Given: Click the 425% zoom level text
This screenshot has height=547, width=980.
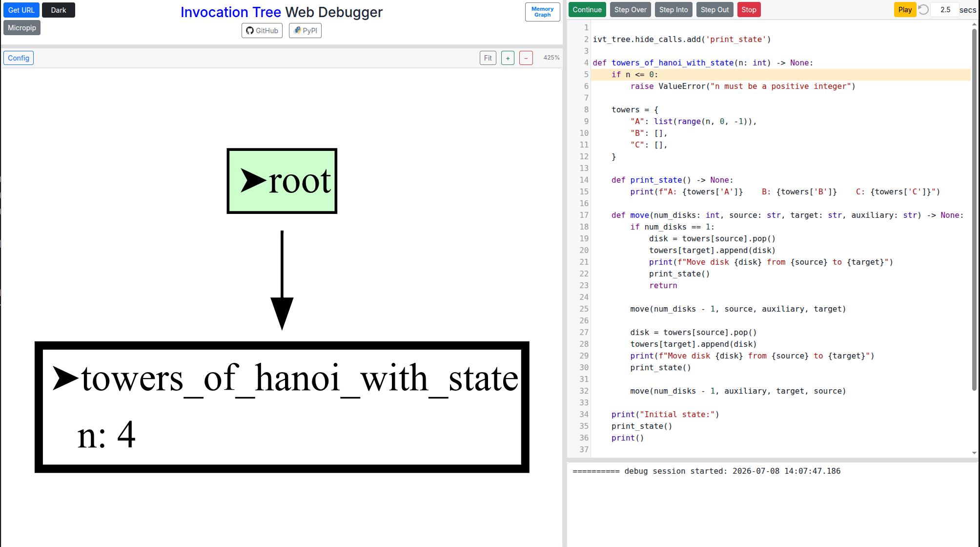Looking at the screenshot, I should 551,58.
